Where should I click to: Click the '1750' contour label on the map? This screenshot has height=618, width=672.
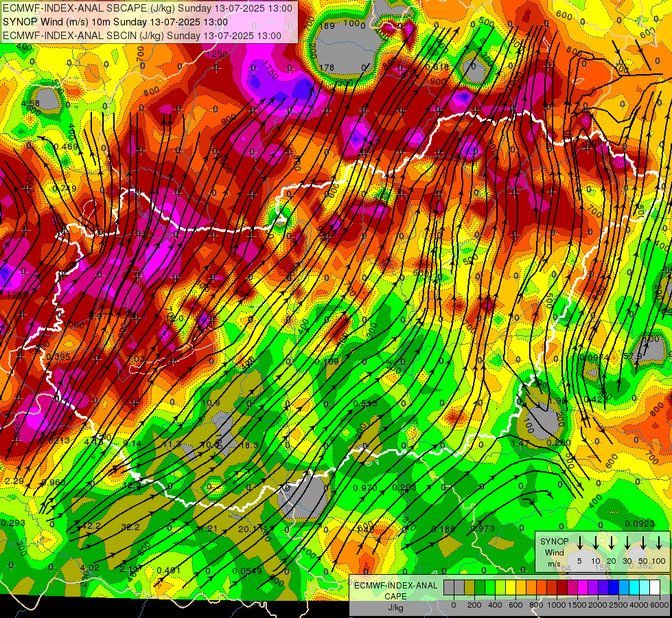(270, 69)
